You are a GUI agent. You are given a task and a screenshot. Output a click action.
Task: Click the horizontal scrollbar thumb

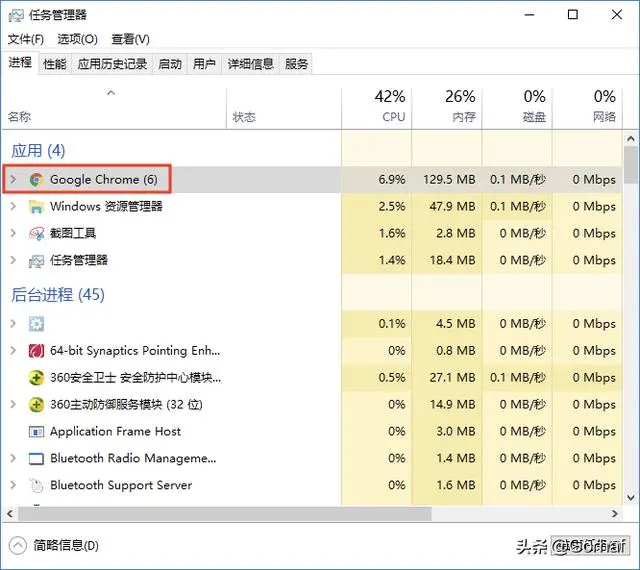click(224, 514)
